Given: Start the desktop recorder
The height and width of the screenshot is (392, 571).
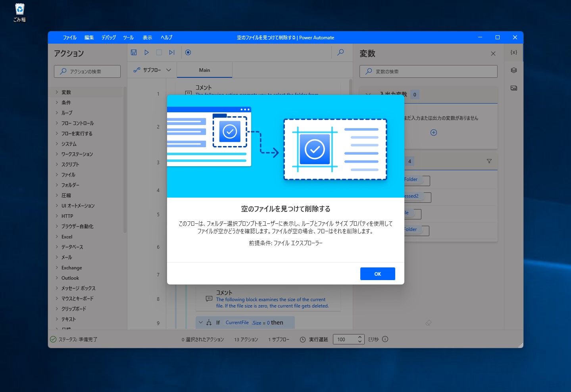Looking at the screenshot, I should click(188, 52).
